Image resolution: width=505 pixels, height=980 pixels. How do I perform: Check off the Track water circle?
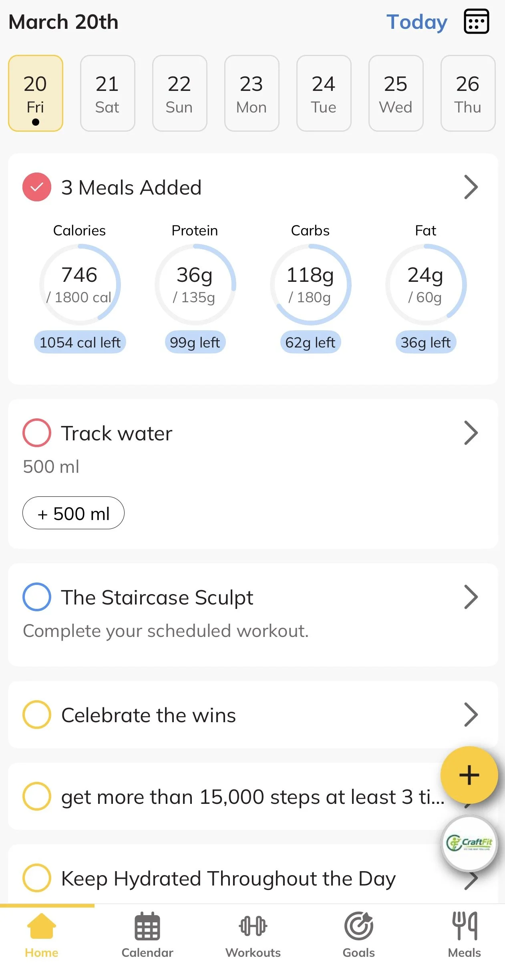click(36, 433)
